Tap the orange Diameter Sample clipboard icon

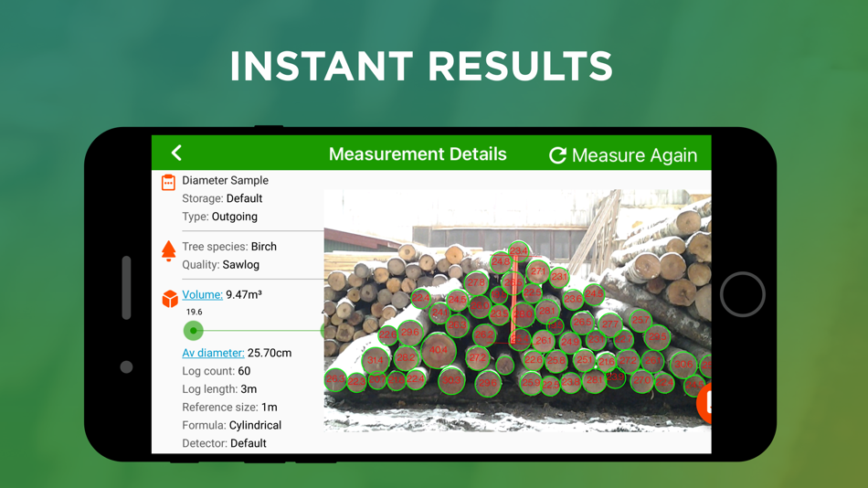click(x=168, y=182)
